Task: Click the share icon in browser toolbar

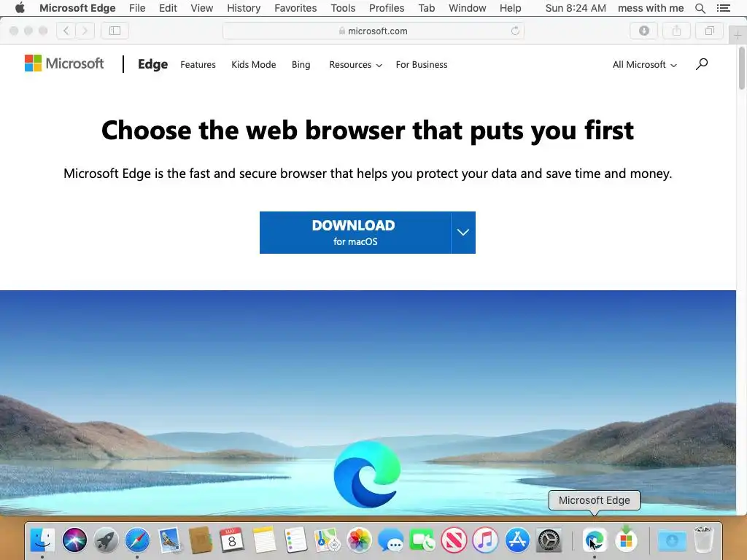Action: pyautogui.click(x=676, y=31)
